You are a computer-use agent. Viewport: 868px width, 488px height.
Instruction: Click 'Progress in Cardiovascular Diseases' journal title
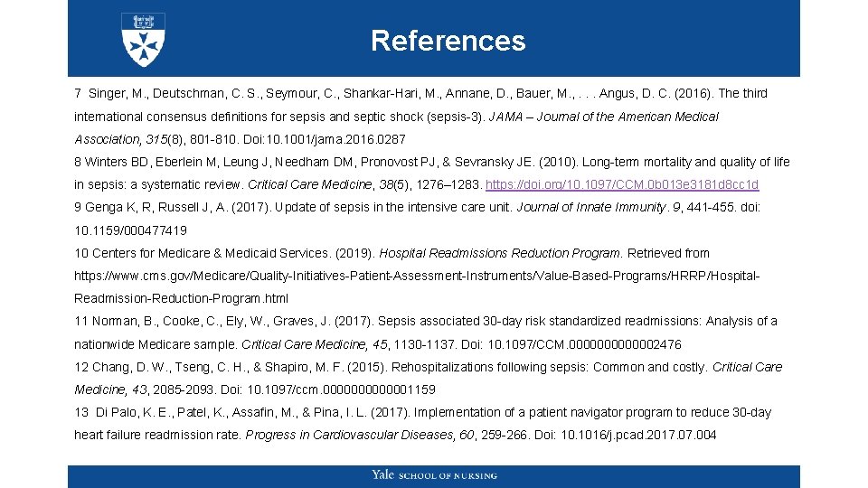[349, 436]
